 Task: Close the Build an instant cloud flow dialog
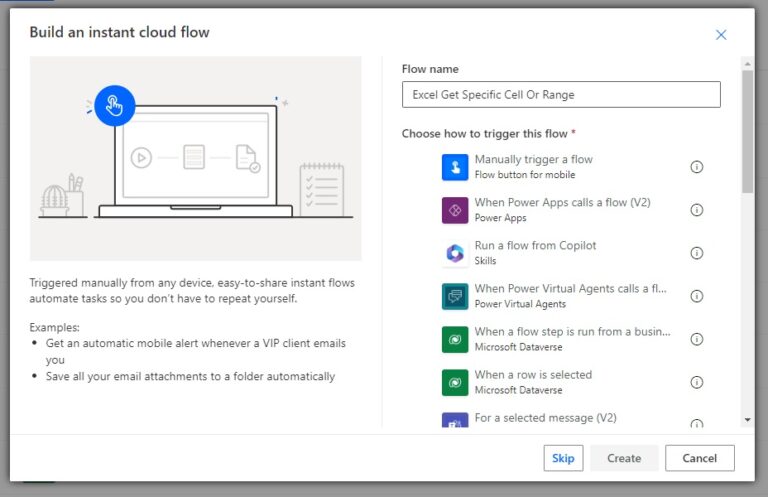point(721,35)
